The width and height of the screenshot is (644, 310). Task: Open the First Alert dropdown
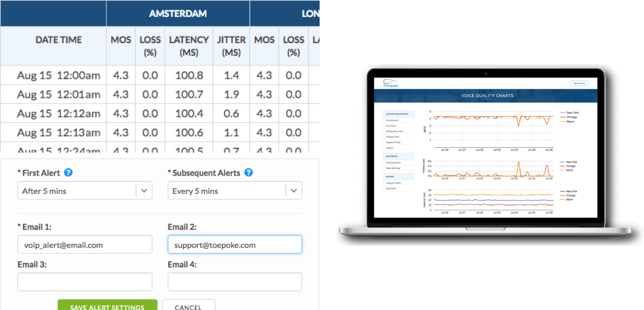pyautogui.click(x=84, y=191)
